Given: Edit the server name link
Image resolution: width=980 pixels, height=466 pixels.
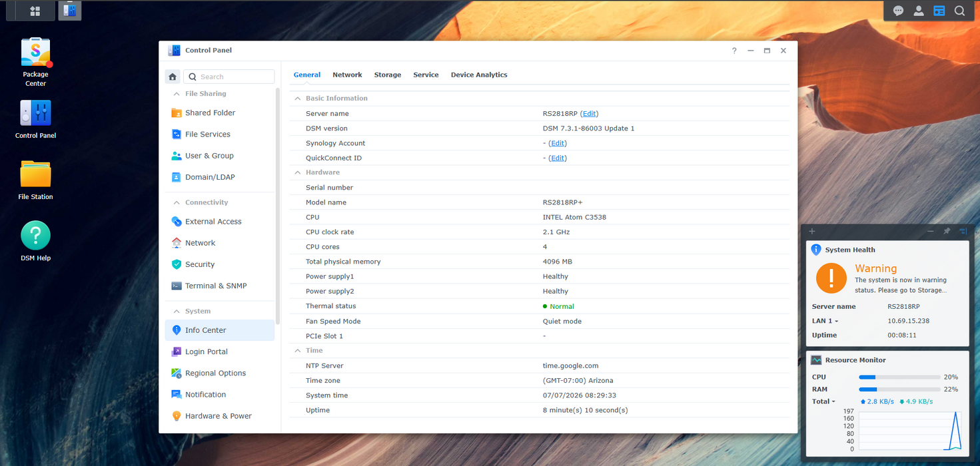Looking at the screenshot, I should coord(589,114).
